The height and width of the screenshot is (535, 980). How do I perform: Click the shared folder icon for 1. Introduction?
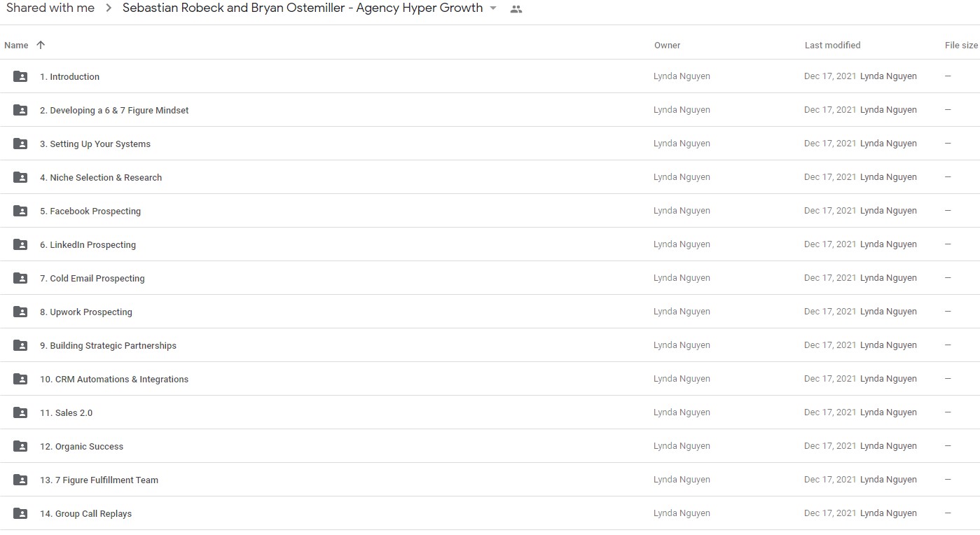click(20, 76)
